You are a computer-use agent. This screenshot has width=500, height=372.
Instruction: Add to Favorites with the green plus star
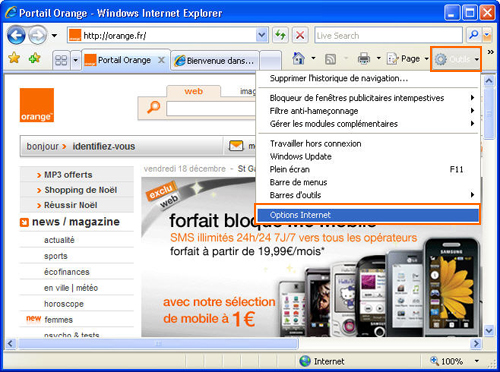pyautogui.click(x=34, y=58)
